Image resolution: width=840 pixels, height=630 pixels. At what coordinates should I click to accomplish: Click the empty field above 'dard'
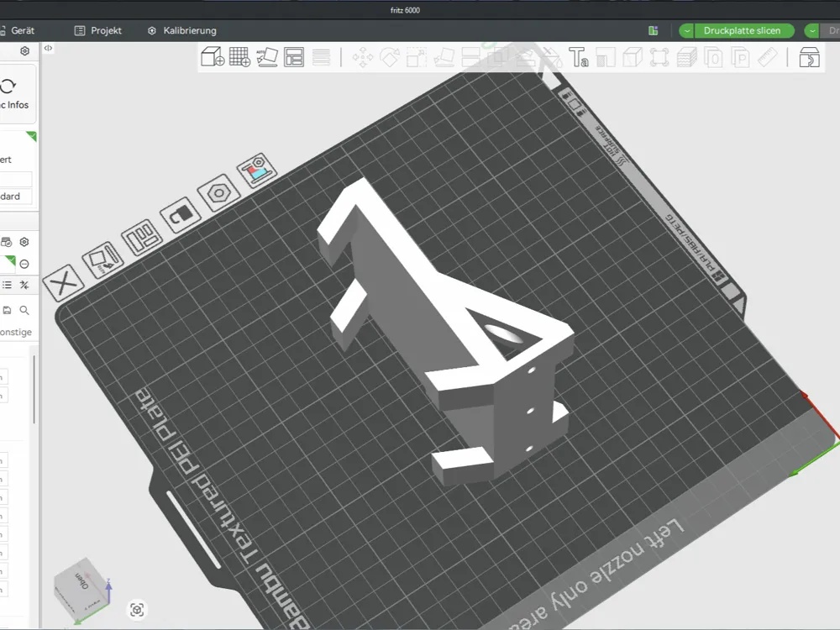tap(16, 179)
